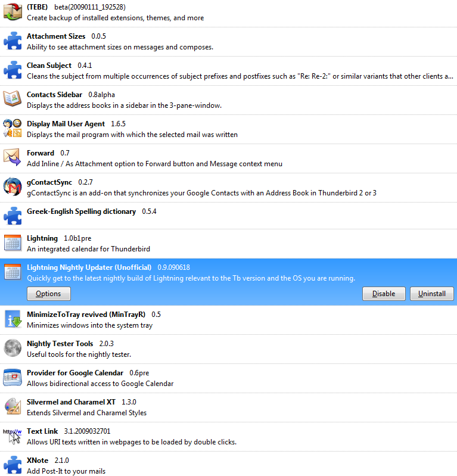Select the Silvermel and Charamel XT title
This screenshot has height=476, width=457.
click(x=71, y=402)
